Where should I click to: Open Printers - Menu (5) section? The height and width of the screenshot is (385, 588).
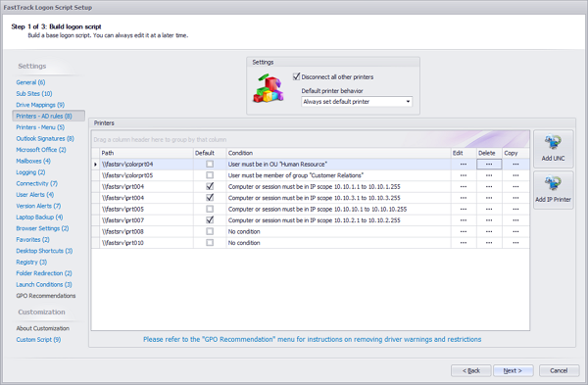click(x=40, y=127)
